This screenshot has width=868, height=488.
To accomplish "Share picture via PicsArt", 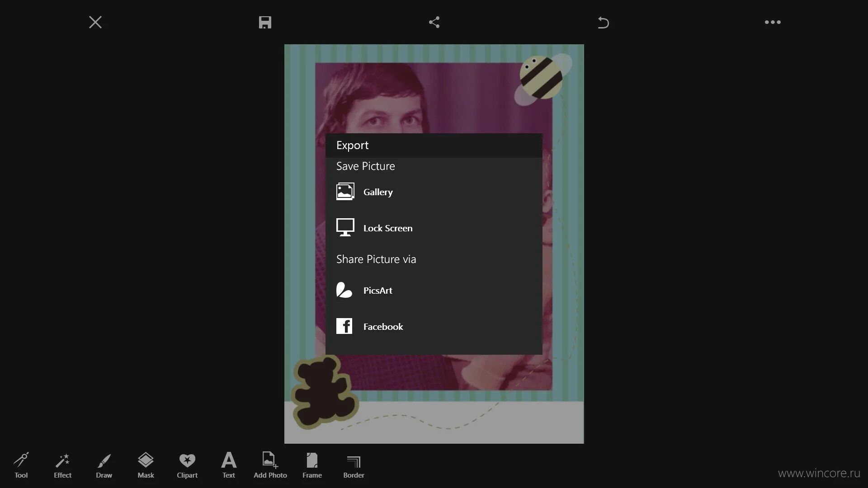I will click(377, 291).
